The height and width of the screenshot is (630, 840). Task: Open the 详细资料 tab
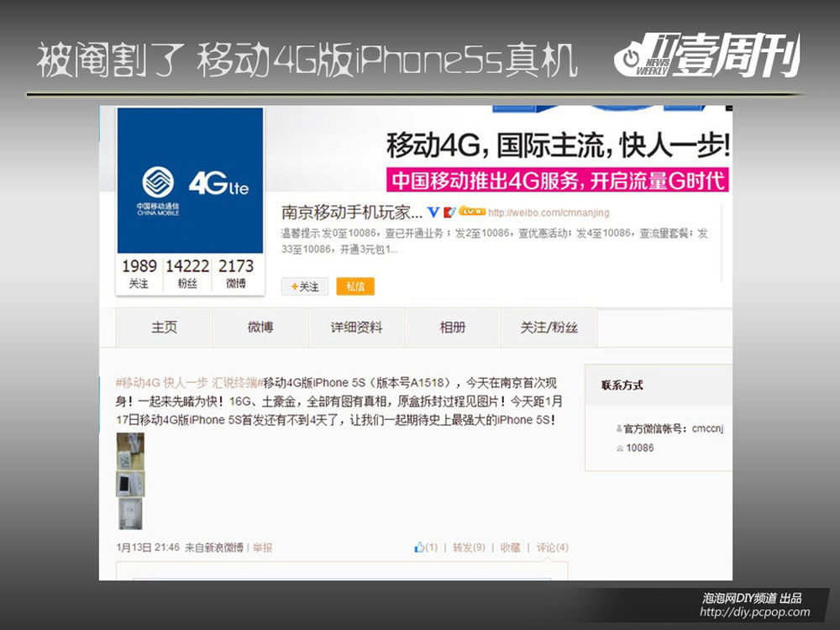[356, 328]
